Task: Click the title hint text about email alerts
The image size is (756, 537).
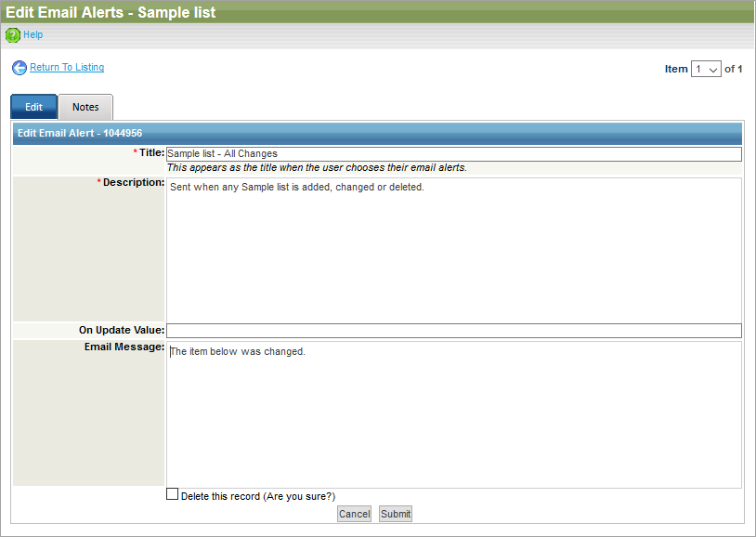Action: pyautogui.click(x=317, y=167)
